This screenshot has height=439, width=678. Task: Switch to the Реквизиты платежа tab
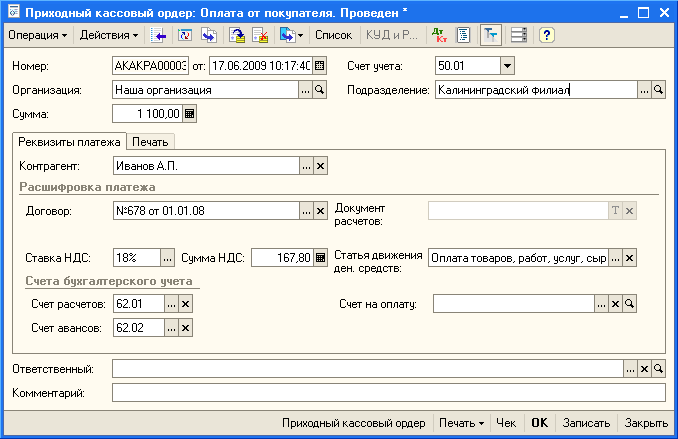tap(69, 142)
